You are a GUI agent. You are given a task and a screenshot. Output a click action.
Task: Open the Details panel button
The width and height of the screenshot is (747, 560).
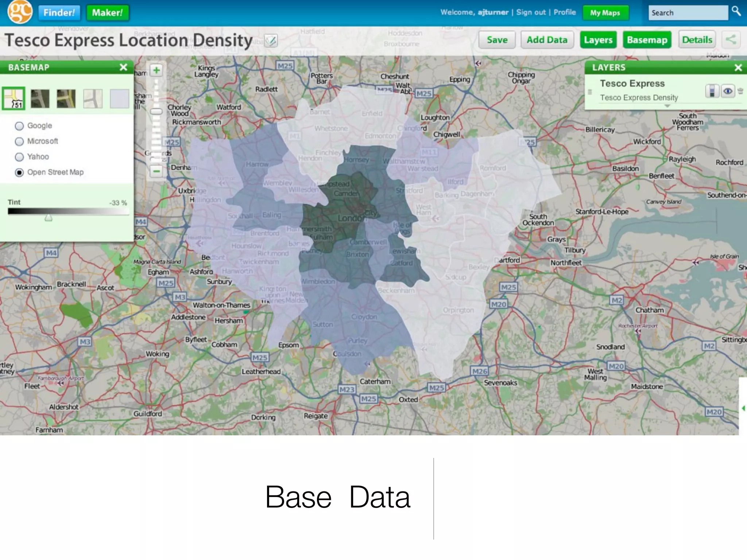tap(697, 40)
